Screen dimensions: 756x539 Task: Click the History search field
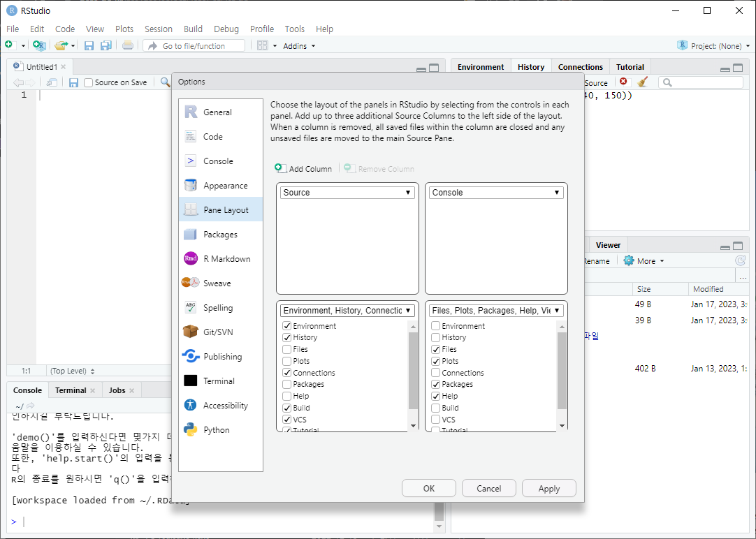pos(701,82)
